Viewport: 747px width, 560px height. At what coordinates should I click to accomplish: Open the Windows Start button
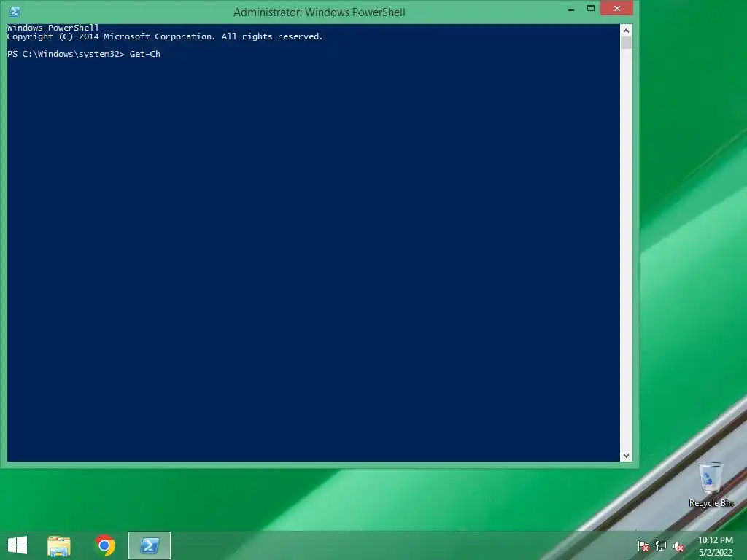(18, 545)
